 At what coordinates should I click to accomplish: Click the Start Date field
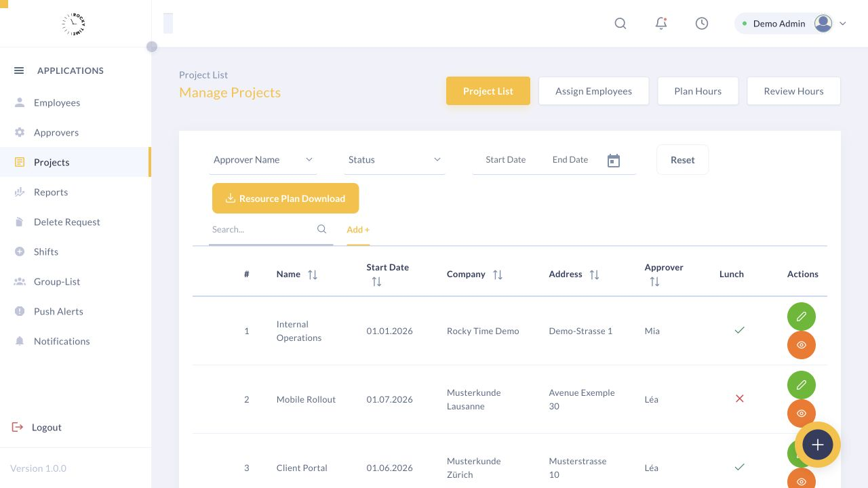point(506,160)
